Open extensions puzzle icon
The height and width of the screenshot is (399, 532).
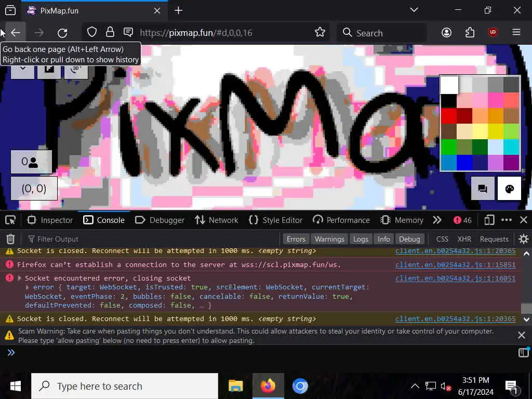(470, 33)
